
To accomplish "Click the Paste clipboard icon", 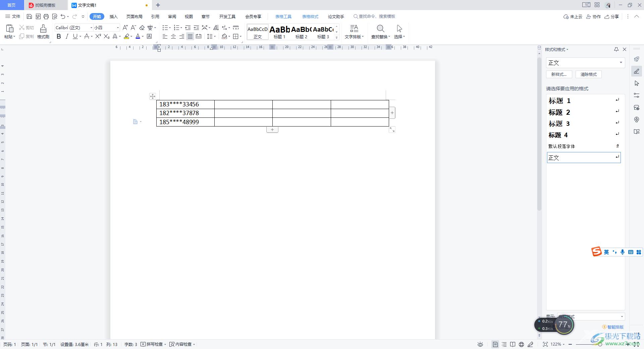I will coord(10,29).
